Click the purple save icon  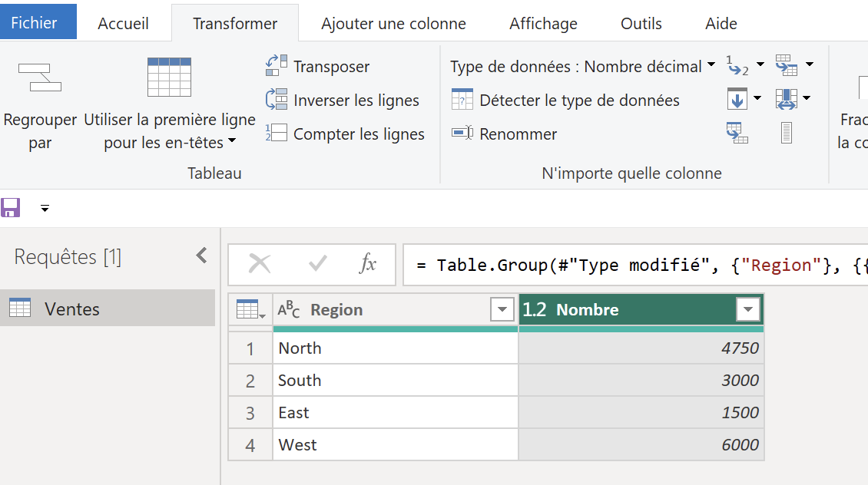11,208
